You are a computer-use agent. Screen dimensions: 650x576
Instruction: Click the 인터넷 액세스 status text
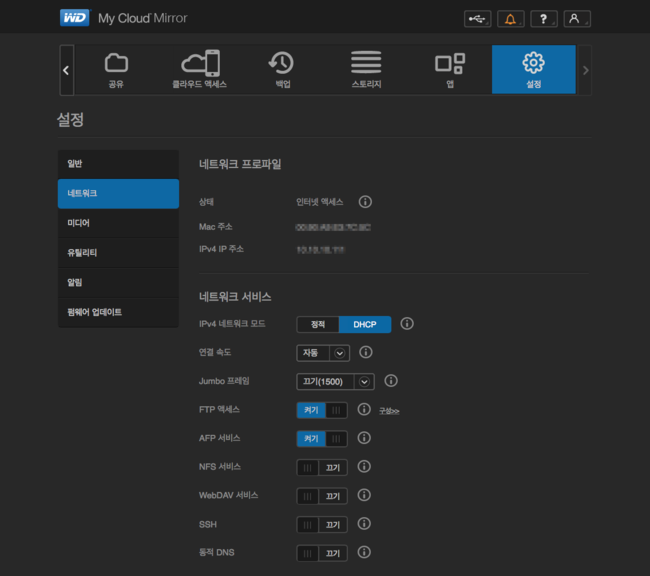point(320,202)
